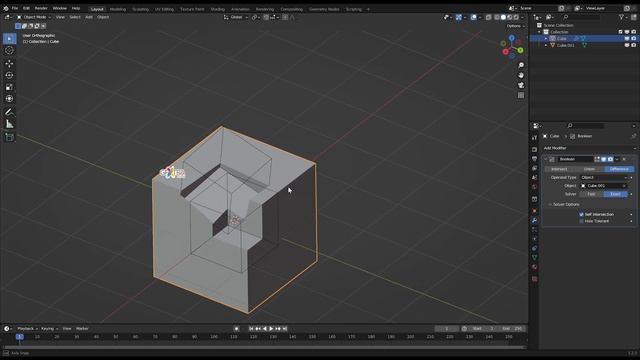640x360 pixels.
Task: Activate the Rotate tool
Action: (9, 75)
